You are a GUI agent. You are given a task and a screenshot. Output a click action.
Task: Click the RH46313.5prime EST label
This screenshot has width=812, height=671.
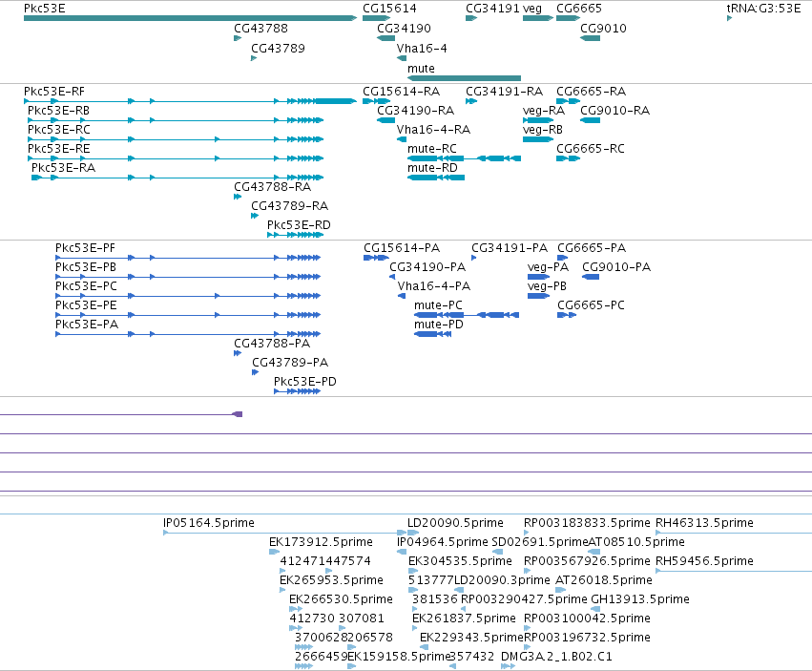click(705, 523)
